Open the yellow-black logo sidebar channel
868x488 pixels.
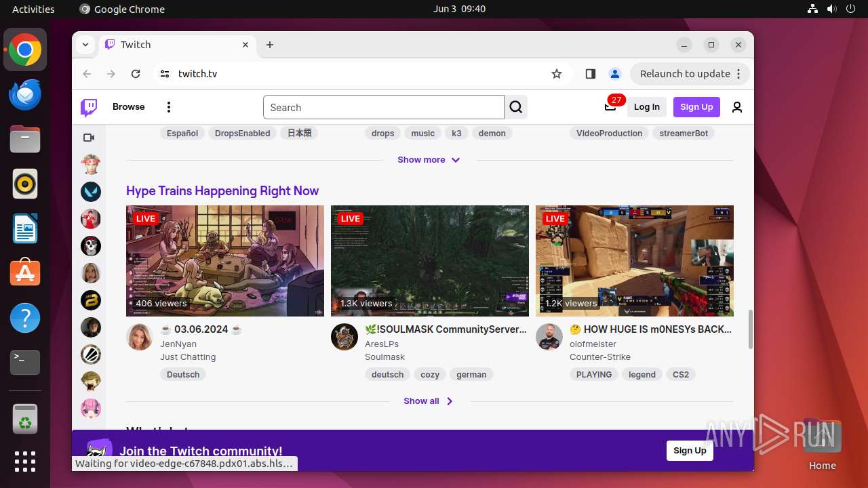91,300
